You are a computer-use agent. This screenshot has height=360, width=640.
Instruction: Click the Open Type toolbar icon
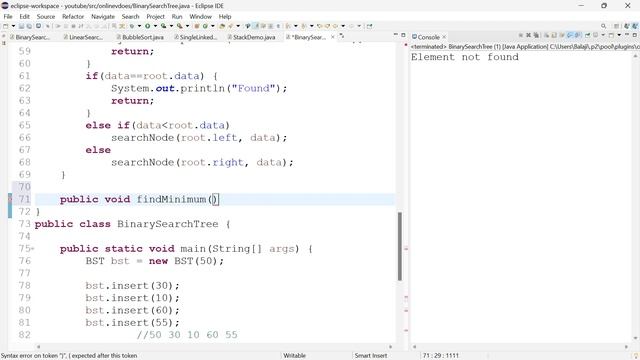222,26
